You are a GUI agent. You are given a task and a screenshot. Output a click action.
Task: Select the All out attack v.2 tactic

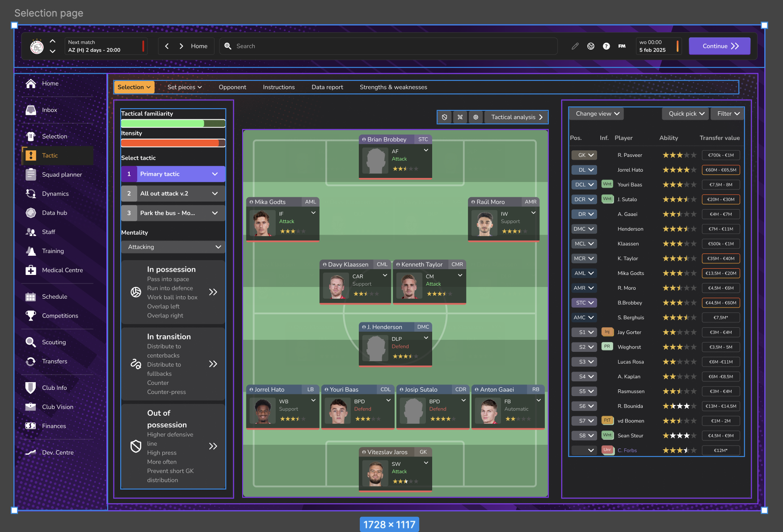pos(173,194)
